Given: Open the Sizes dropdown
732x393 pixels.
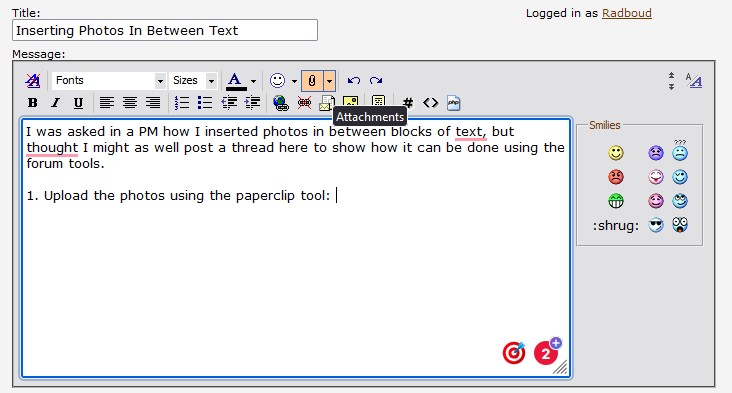Looking at the screenshot, I should pos(193,81).
